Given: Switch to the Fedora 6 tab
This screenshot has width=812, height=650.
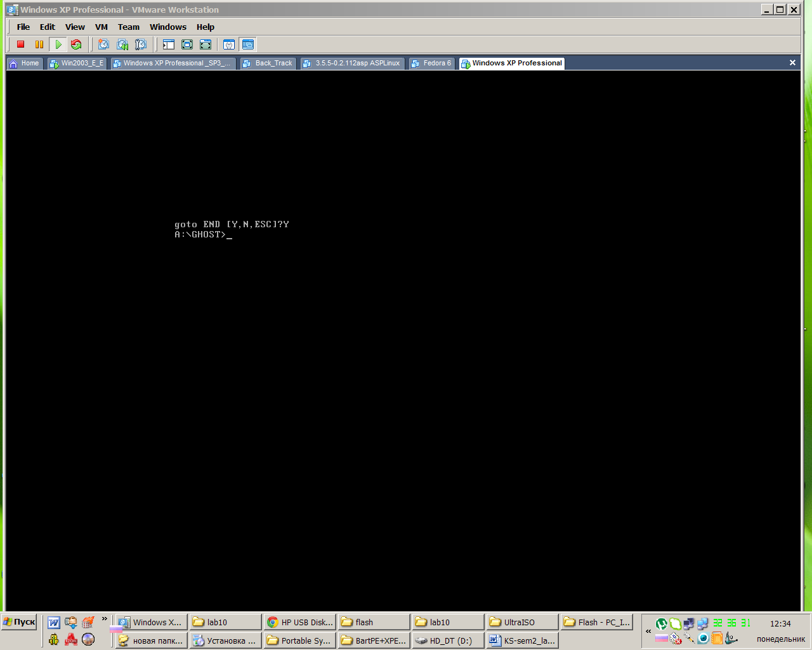Looking at the screenshot, I should pos(431,63).
